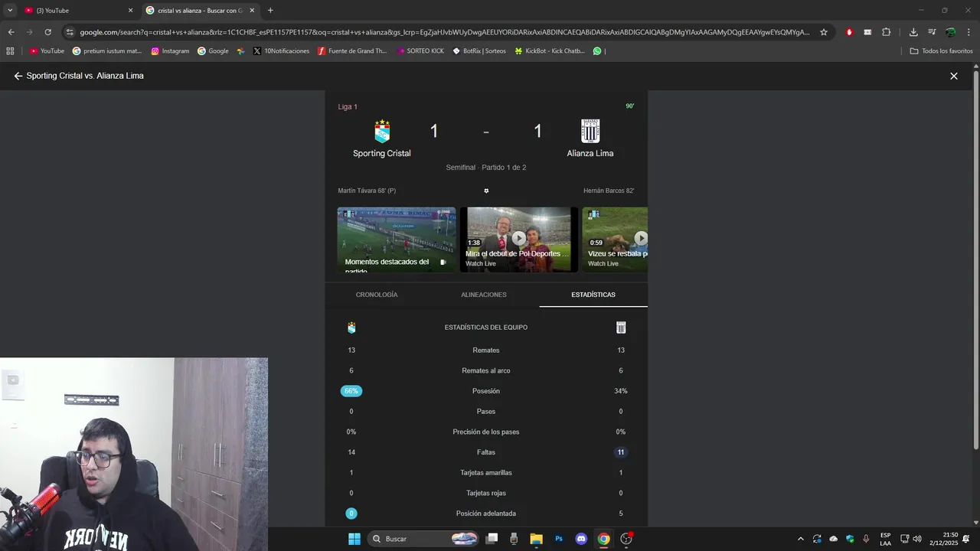Click the Faltas stat label
980x551 pixels.
(486, 452)
